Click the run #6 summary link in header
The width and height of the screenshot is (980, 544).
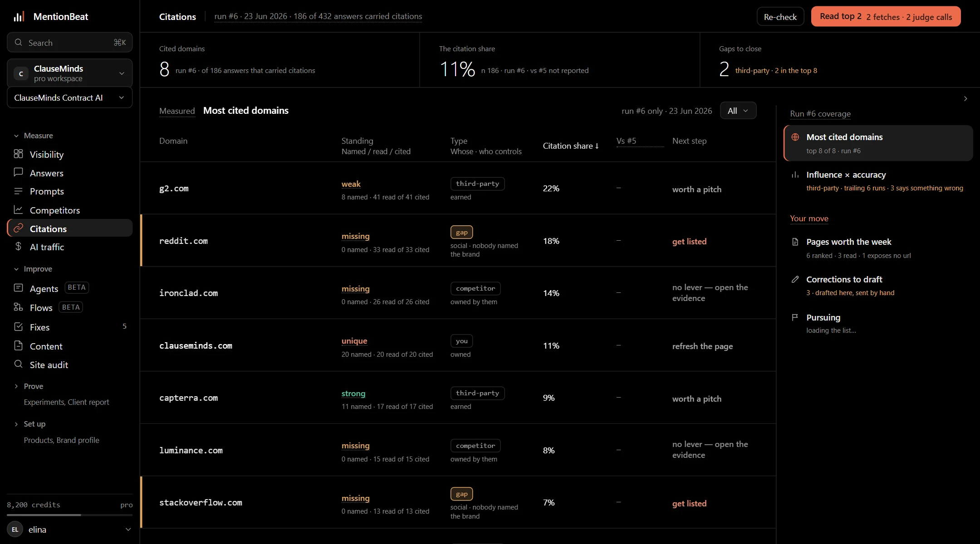pyautogui.click(x=318, y=16)
